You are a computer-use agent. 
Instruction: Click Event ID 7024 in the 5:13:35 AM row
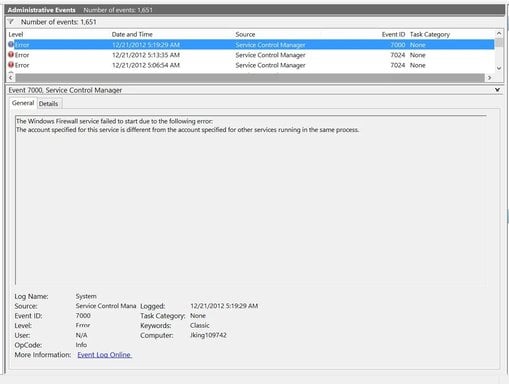(398, 55)
